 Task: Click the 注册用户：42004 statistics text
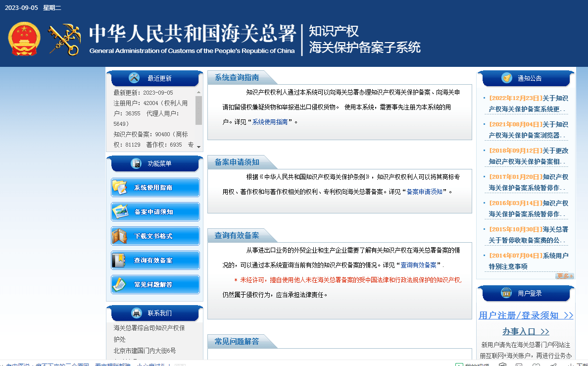(x=151, y=113)
